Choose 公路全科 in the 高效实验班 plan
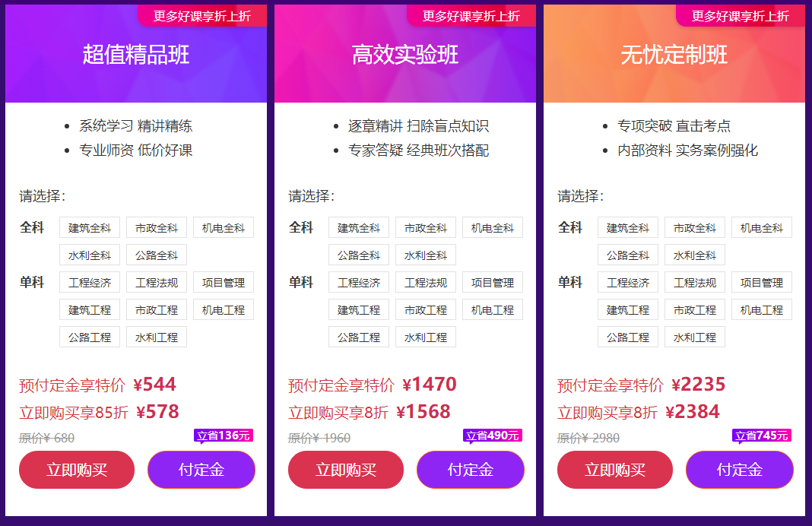This screenshot has height=526, width=812. pyautogui.click(x=358, y=254)
